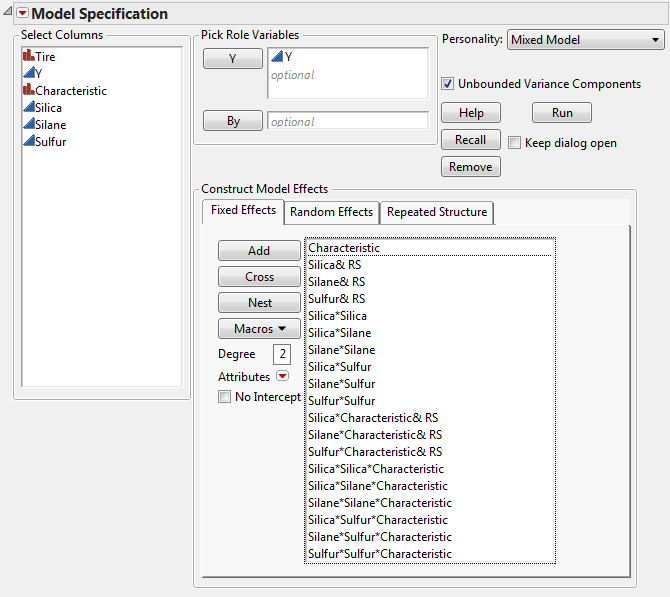This screenshot has height=597, width=670.
Task: Open the Repeated Structure tab
Action: pyautogui.click(x=437, y=212)
